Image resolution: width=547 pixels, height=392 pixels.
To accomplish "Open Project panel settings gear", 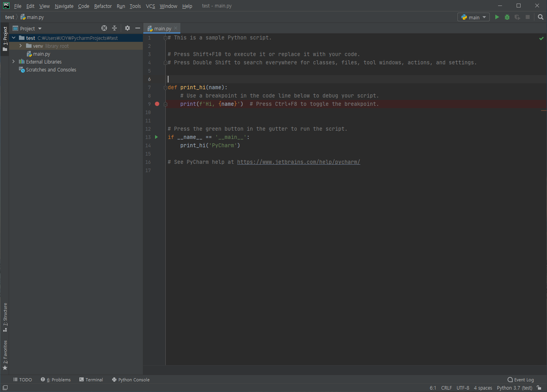I will click(x=127, y=28).
